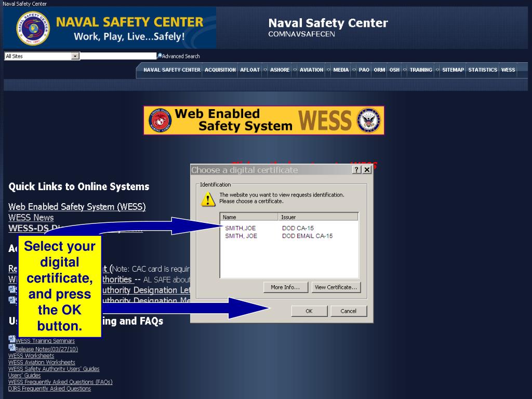Click the search icon beside Advanced Search
This screenshot has height=399, width=532.
[x=159, y=55]
